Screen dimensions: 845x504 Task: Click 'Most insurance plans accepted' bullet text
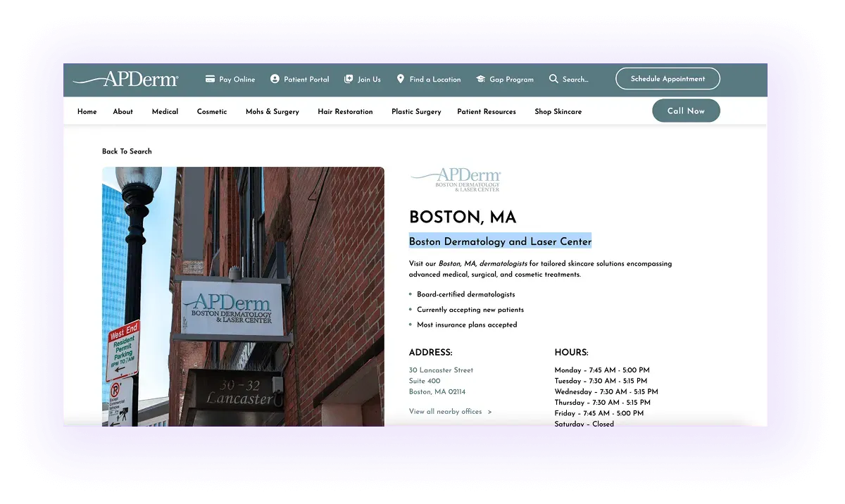(x=467, y=325)
